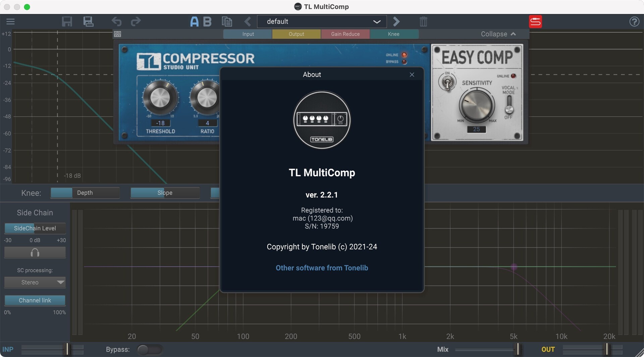Click the SENSITIVITY knob
Screen dimensions: 644x357
pyautogui.click(x=477, y=105)
